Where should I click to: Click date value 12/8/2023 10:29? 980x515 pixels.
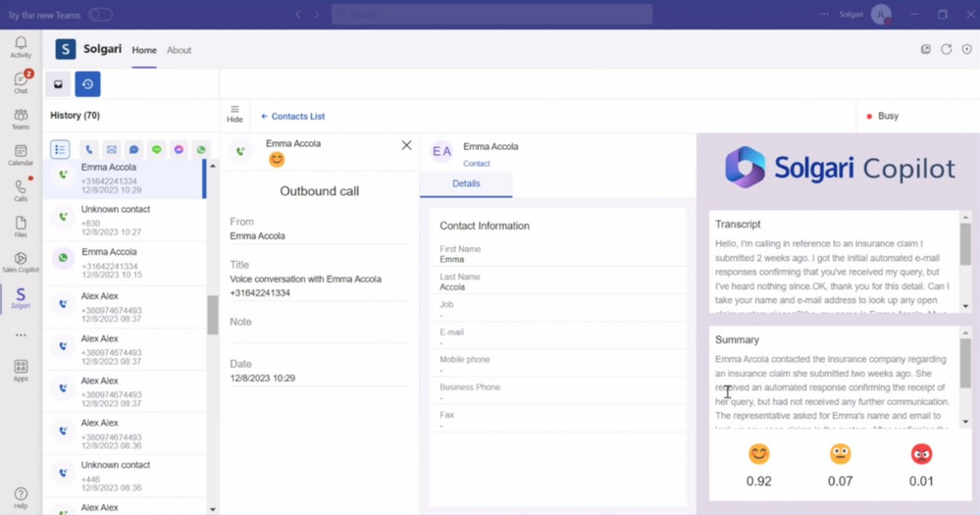(x=263, y=378)
